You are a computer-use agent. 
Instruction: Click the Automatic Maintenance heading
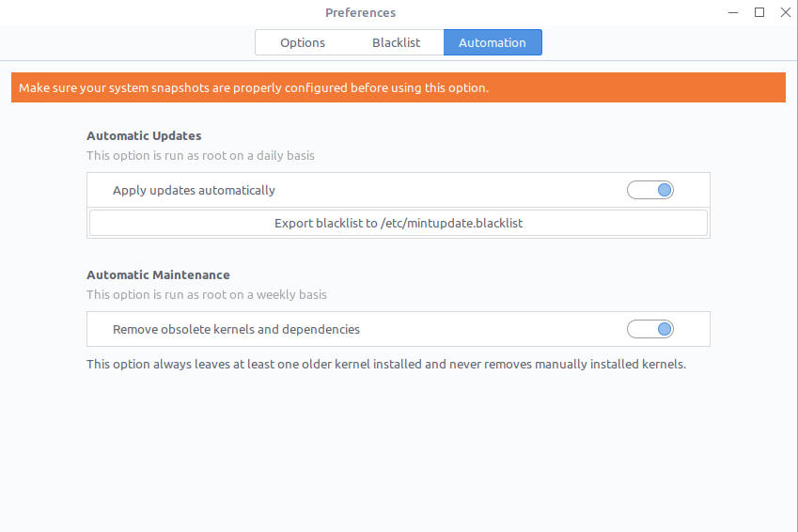point(158,274)
